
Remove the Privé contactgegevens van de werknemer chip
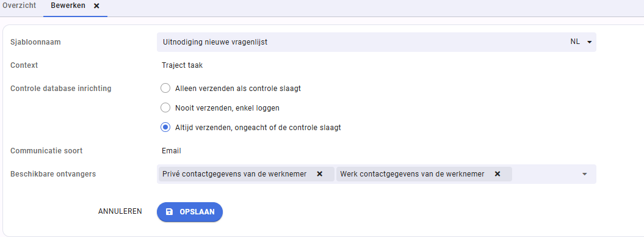(319, 174)
